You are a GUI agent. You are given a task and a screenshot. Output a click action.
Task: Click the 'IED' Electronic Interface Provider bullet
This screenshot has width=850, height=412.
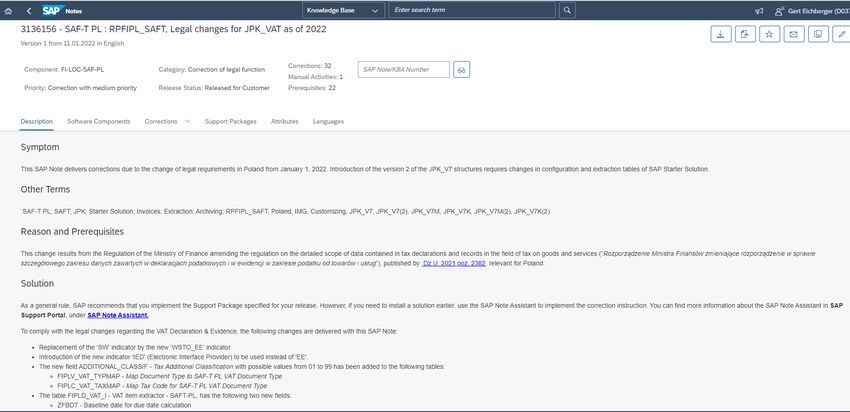tap(173, 357)
